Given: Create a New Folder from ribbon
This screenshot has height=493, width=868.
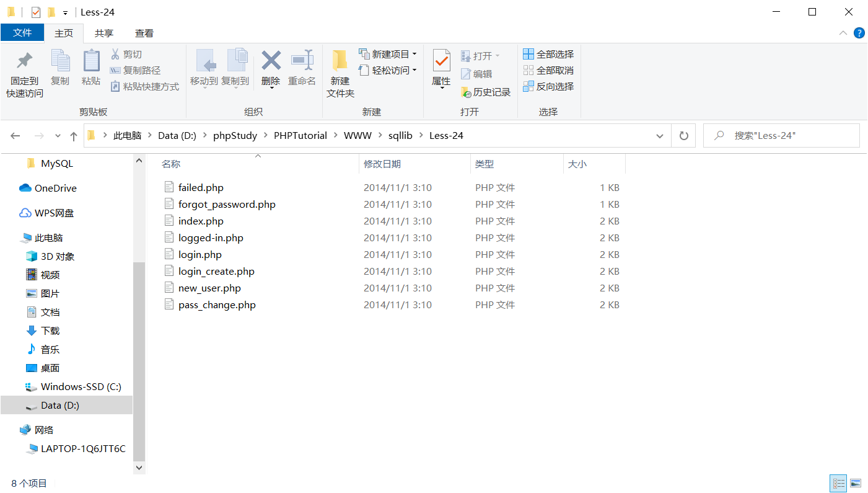Looking at the screenshot, I should [340, 62].
